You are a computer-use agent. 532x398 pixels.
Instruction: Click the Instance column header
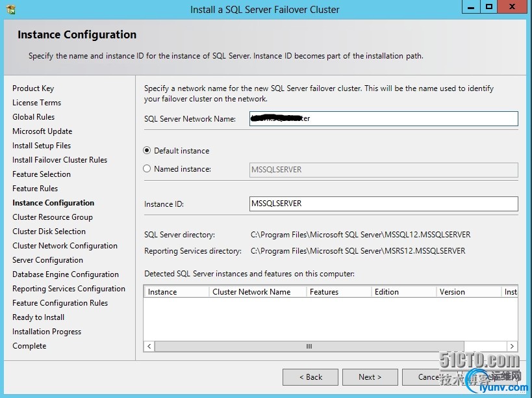[177, 292]
